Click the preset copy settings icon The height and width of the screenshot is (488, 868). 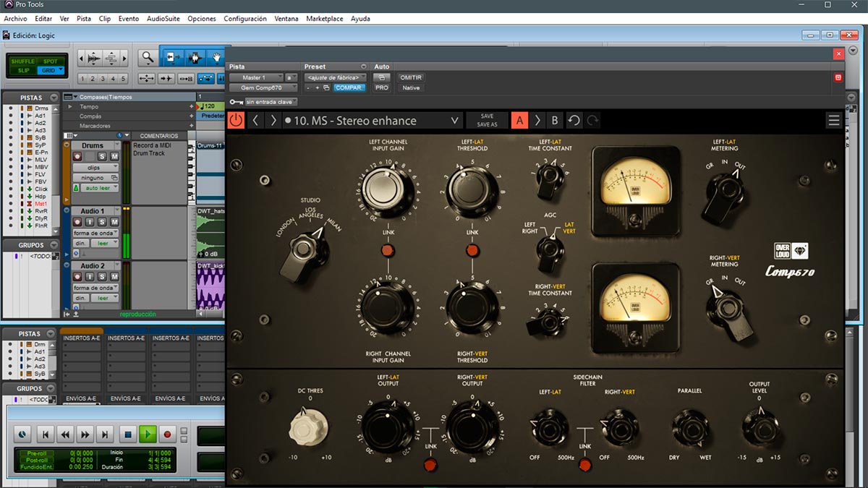click(x=326, y=88)
